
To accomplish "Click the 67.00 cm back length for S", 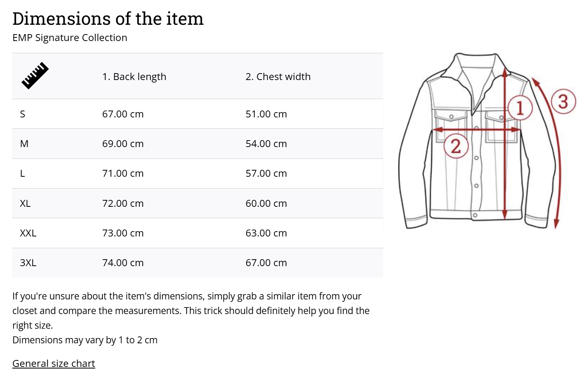I will 123,114.
